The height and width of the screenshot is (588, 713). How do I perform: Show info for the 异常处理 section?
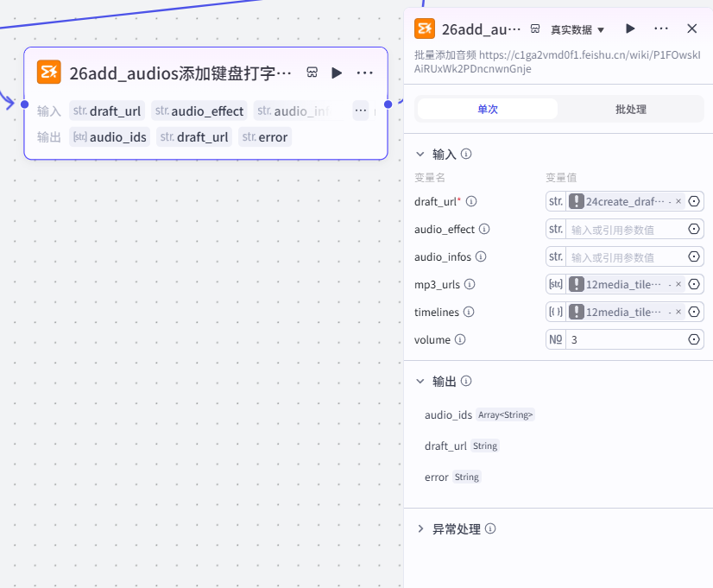(x=490, y=528)
